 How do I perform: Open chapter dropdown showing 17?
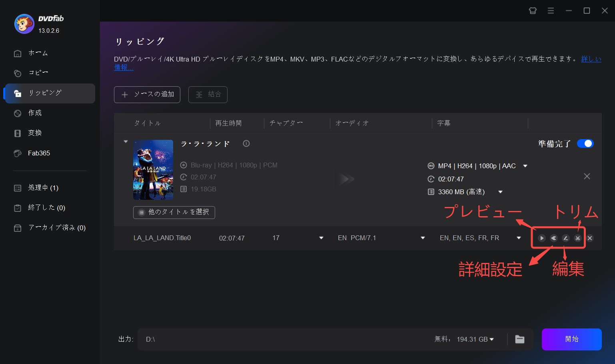[321, 238]
